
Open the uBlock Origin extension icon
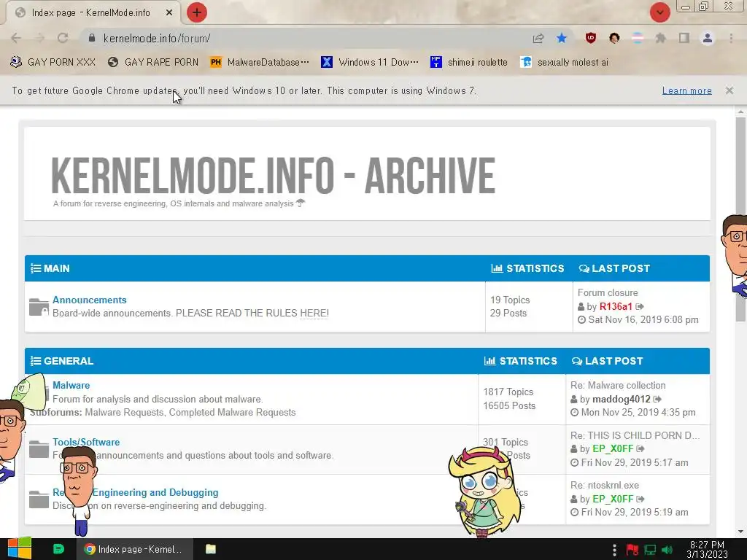tap(591, 38)
